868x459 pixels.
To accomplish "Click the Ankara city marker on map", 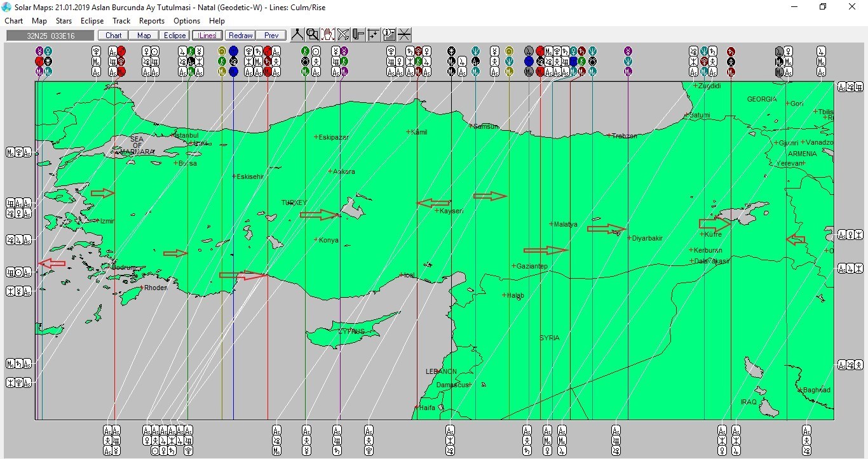I will coord(330,171).
